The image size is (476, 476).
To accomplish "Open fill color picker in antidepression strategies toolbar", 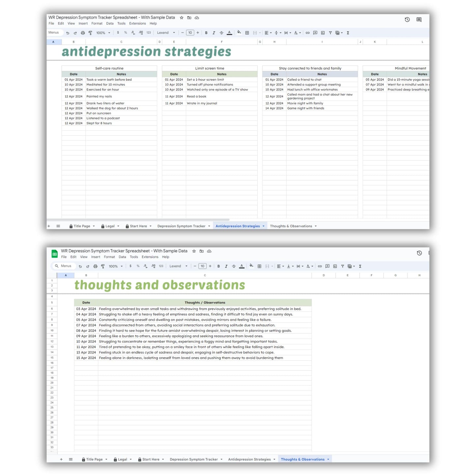I will tap(239, 33).
